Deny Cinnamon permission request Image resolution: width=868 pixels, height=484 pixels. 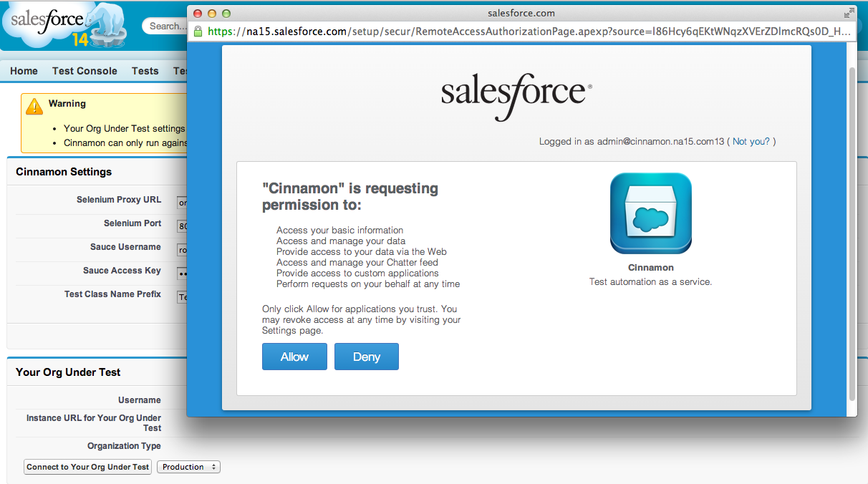coord(367,357)
